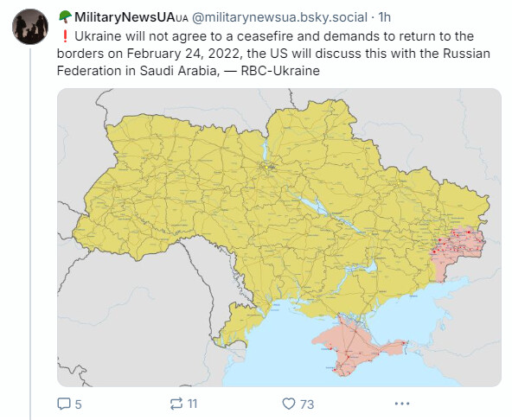This screenshot has height=420, width=512.
Task: Click the RBC-Ukraine source text in the post
Action: 280,71
